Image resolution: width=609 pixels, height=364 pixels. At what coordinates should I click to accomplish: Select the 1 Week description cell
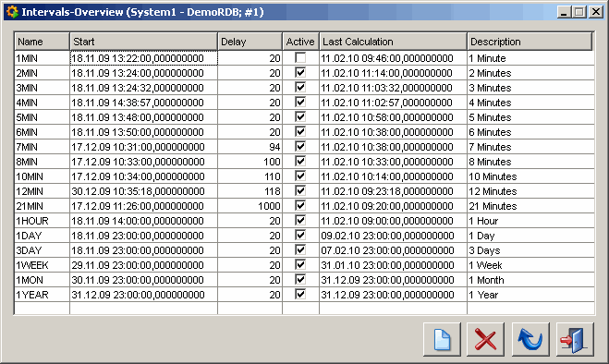[530, 265]
